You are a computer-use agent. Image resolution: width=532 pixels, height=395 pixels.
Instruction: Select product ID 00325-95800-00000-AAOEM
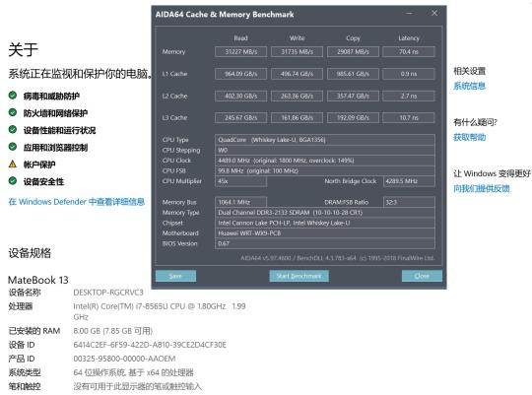124,359
